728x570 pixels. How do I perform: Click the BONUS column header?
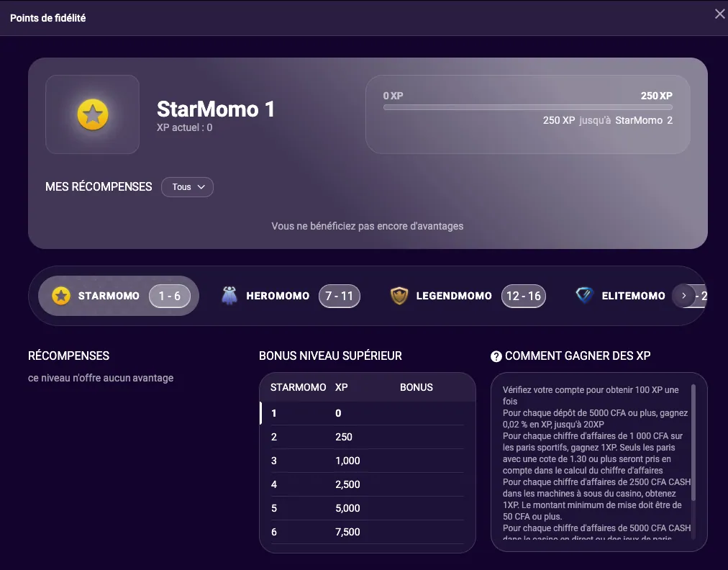417,387
